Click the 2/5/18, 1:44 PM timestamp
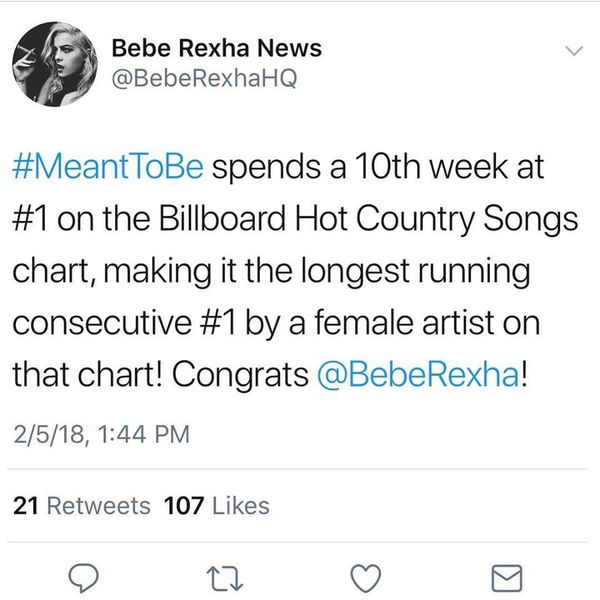This screenshot has width=600, height=600. pos(101,435)
